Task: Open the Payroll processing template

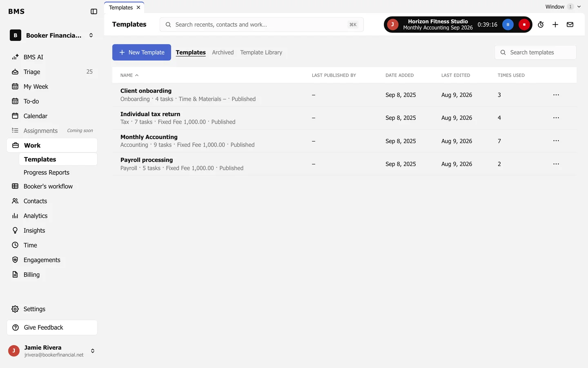Action: [147, 160]
